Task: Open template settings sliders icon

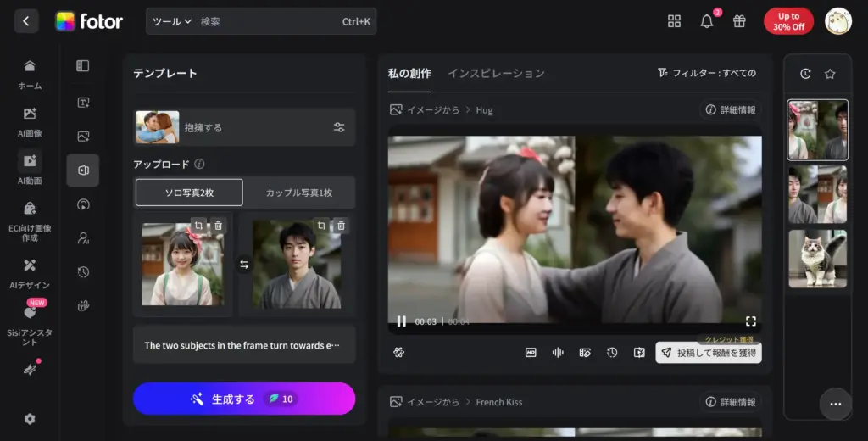Action: (339, 127)
